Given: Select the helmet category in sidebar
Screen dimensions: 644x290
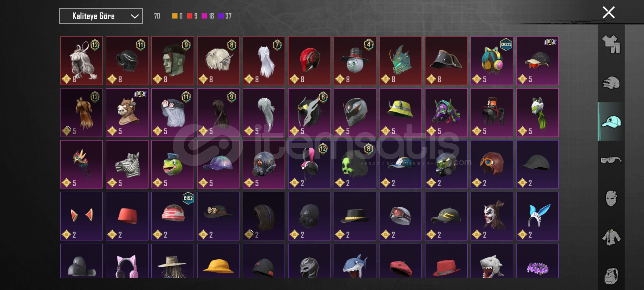Looking at the screenshot, I should 611,83.
